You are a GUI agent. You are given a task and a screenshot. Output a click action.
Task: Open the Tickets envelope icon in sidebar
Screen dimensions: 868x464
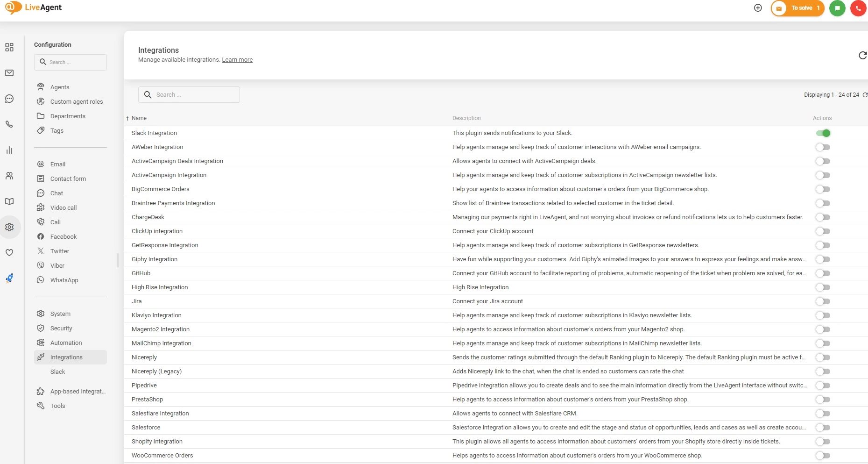pyautogui.click(x=9, y=73)
